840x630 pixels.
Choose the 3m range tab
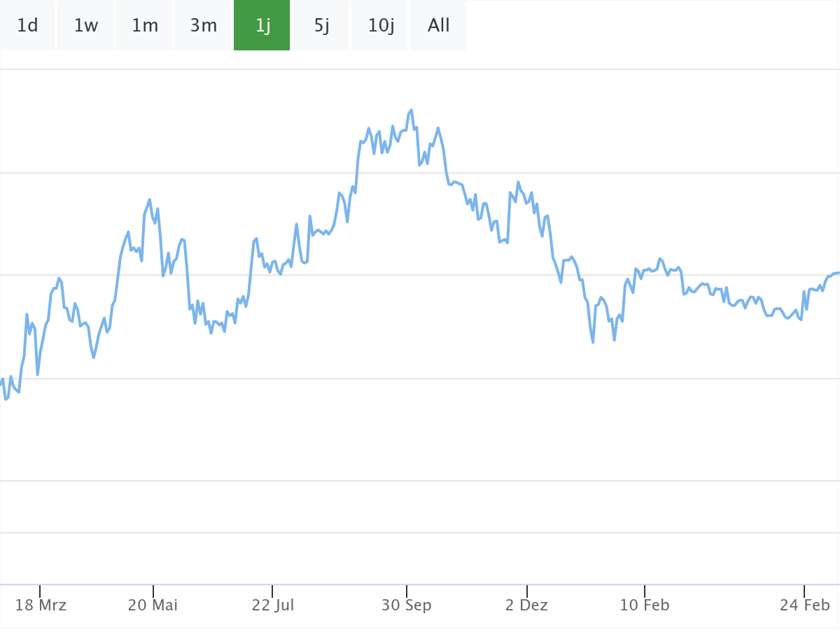click(204, 26)
